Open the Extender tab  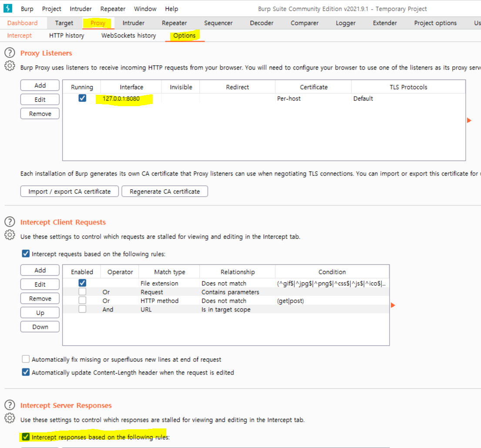385,23
